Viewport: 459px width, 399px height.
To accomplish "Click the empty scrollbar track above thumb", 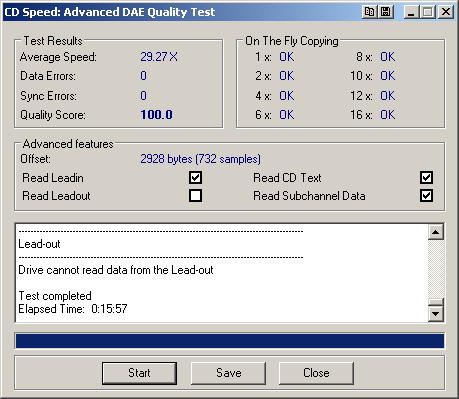I will [436, 269].
